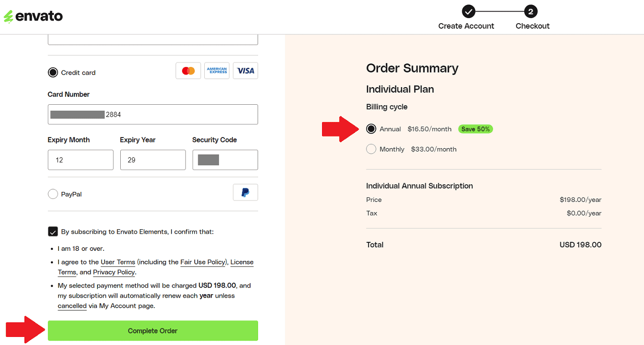This screenshot has height=345, width=644.
Task: Click the PayPal logo icon
Action: click(x=246, y=192)
